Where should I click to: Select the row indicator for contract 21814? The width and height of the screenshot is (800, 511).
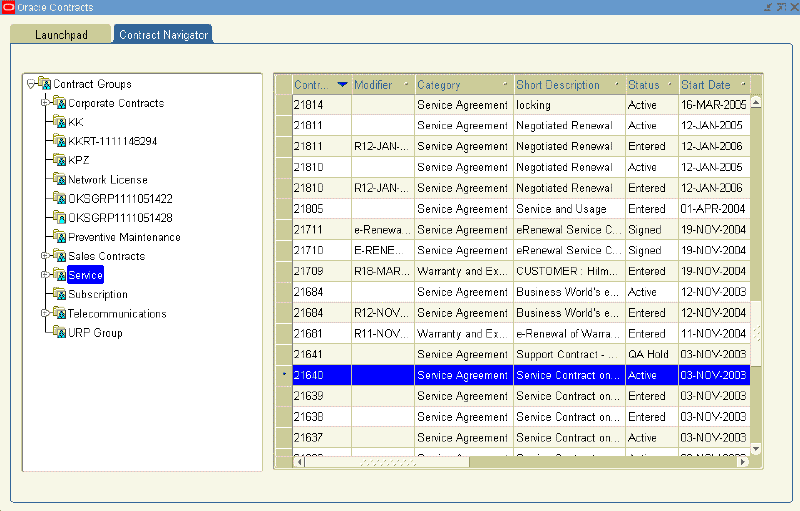pos(284,105)
